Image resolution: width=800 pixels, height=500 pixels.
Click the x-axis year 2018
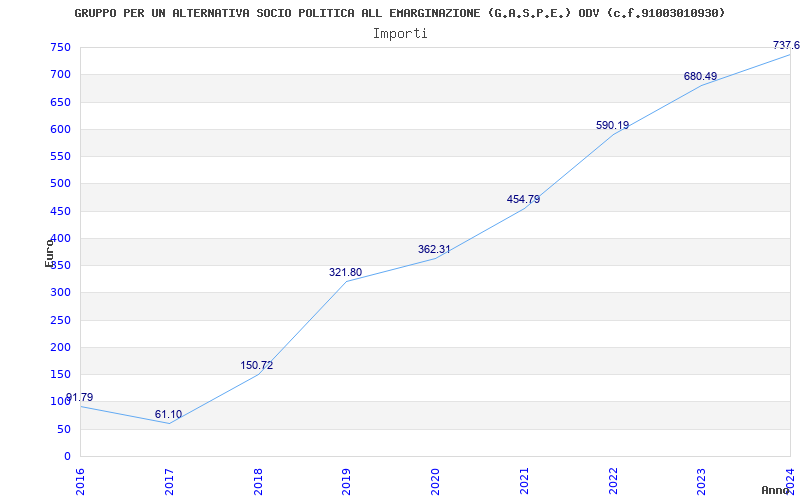coord(258,481)
